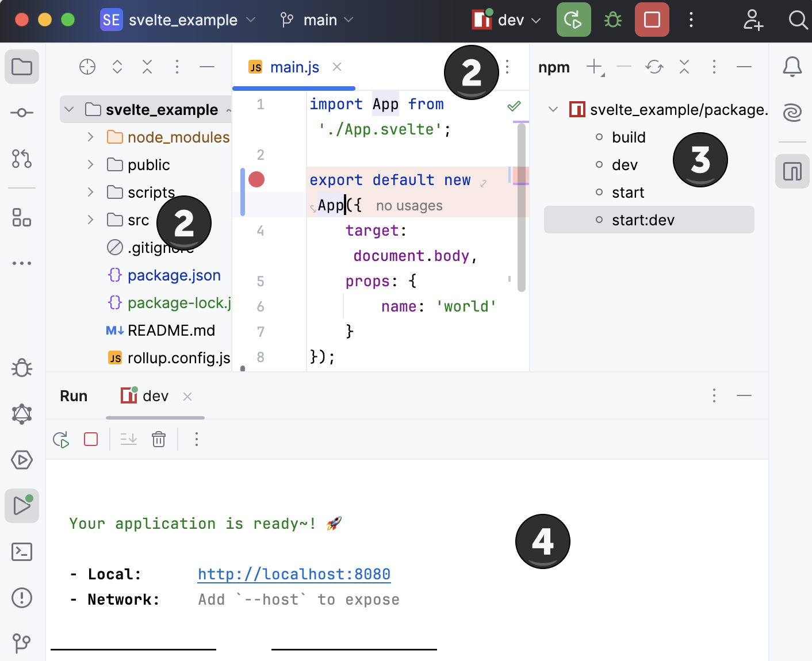This screenshot has height=661, width=812.
Task: Stop the running app via red square toolbar icon
Action: pos(652,20)
